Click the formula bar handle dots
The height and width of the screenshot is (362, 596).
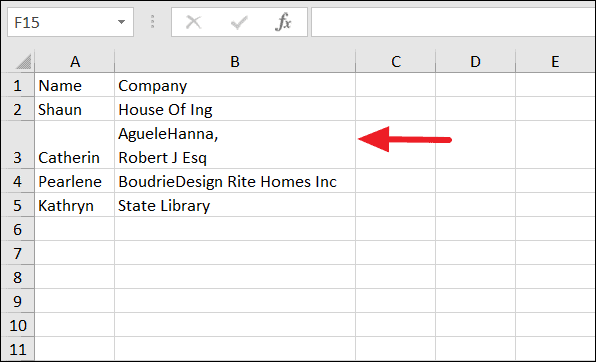[x=152, y=22]
